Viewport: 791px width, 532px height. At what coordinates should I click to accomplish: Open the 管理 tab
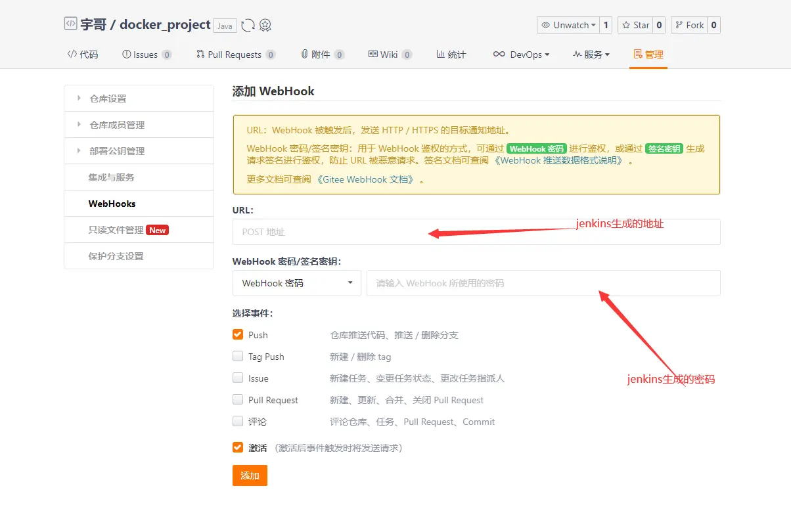coord(648,55)
